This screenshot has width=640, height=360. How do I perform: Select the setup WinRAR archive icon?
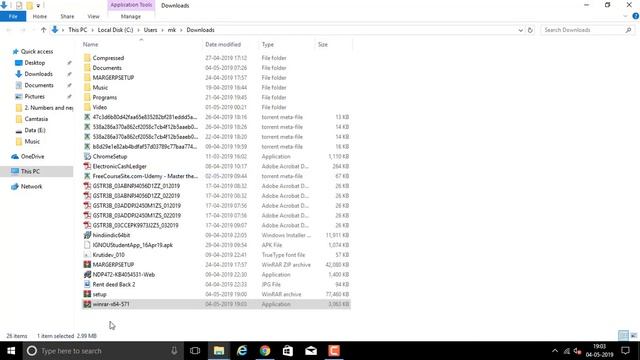(87, 294)
